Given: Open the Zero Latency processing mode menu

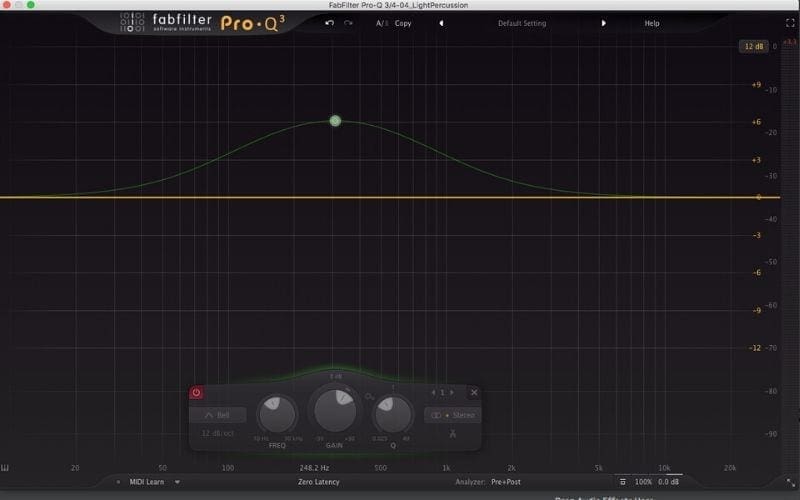Looking at the screenshot, I should click(319, 482).
